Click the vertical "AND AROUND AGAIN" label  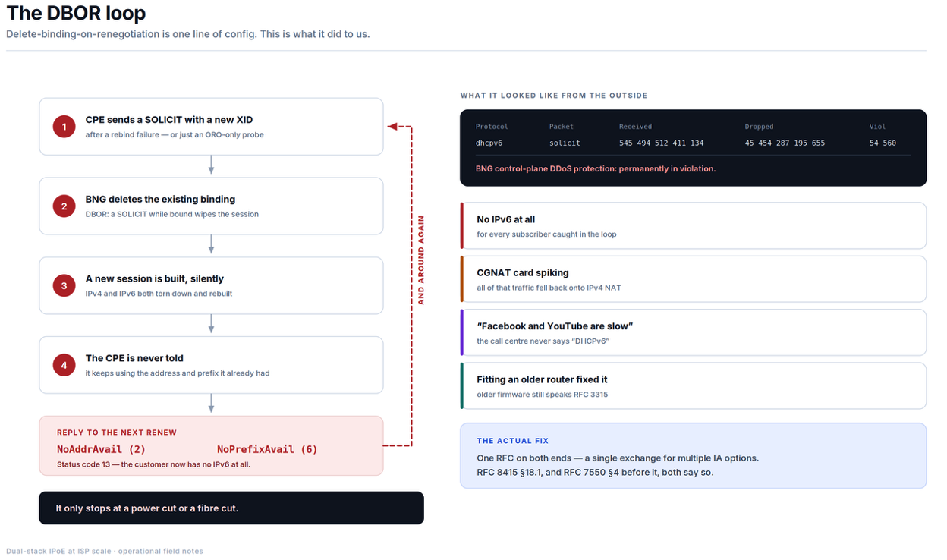(x=422, y=260)
